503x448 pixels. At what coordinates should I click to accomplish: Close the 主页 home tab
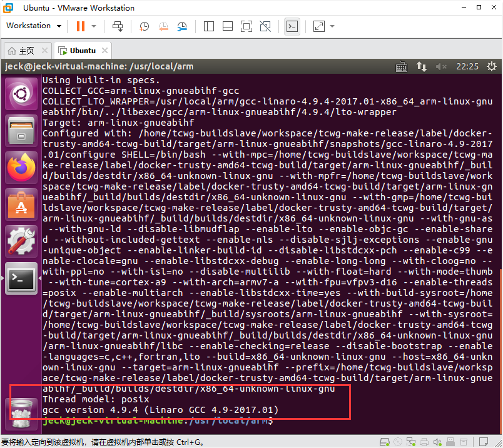tap(45, 51)
